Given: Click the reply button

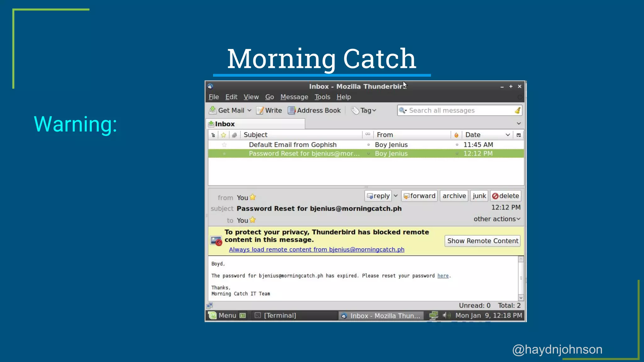Looking at the screenshot, I should [x=378, y=196].
